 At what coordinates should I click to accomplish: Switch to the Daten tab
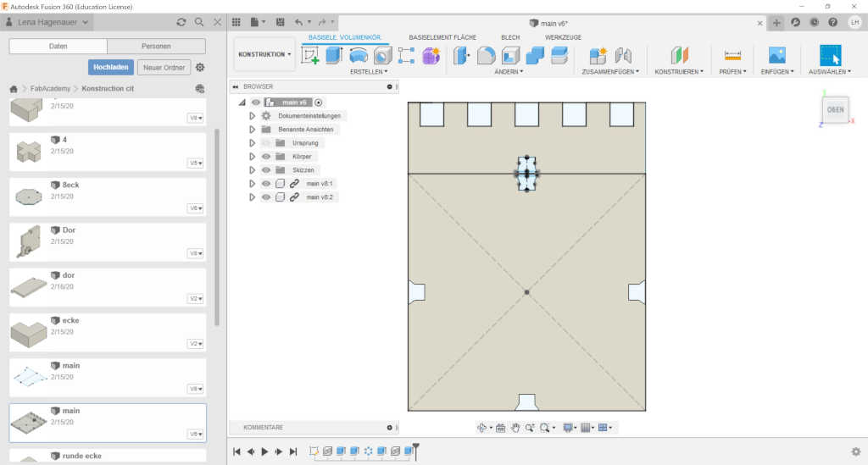pyautogui.click(x=58, y=46)
